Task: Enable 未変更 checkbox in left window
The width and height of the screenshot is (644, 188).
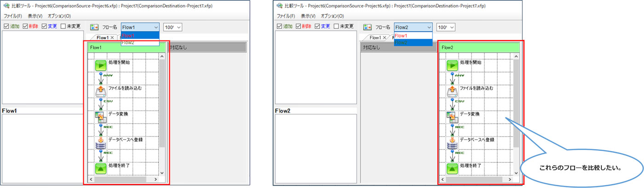Action: pos(63,26)
